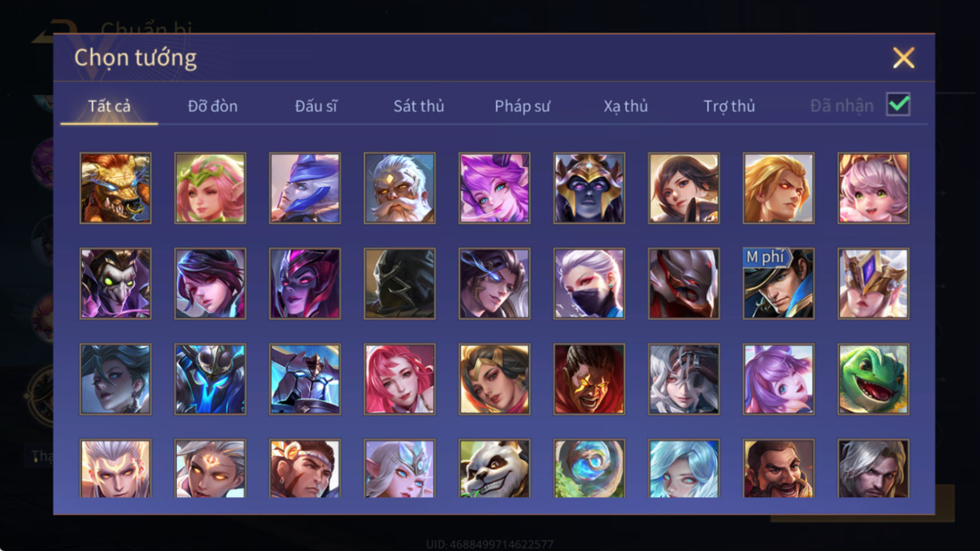Show the Pháp sư hero list
The height and width of the screenshot is (551, 980).
(522, 106)
